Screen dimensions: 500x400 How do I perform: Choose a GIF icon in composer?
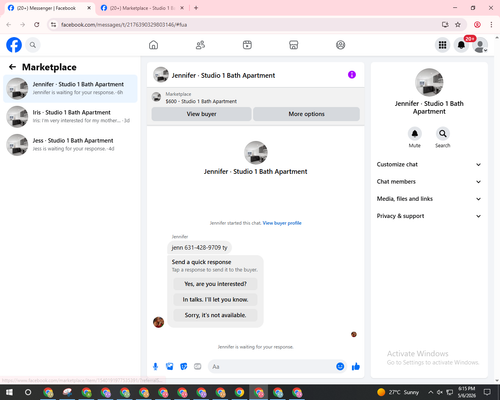(x=198, y=367)
